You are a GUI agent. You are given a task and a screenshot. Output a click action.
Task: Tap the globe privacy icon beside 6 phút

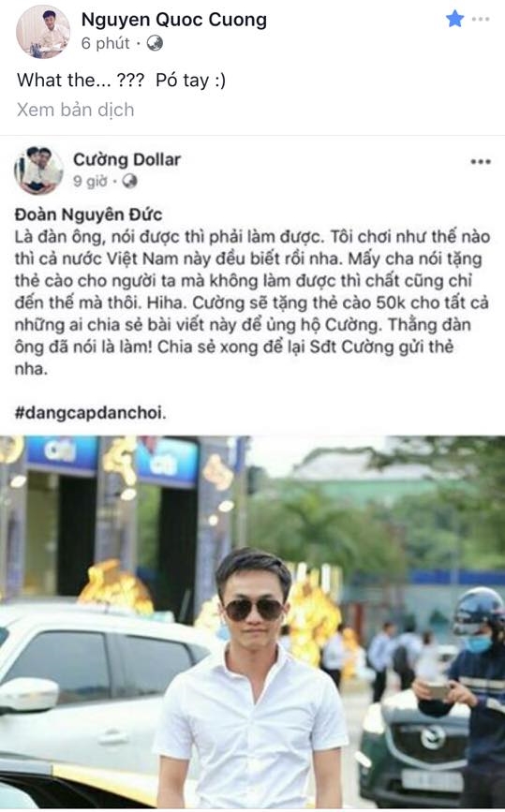click(x=155, y=43)
